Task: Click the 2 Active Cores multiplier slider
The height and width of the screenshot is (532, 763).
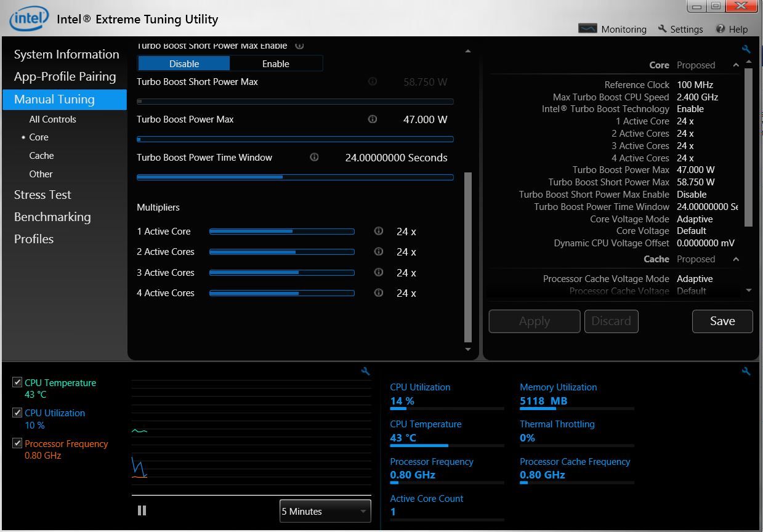Action: click(x=282, y=252)
